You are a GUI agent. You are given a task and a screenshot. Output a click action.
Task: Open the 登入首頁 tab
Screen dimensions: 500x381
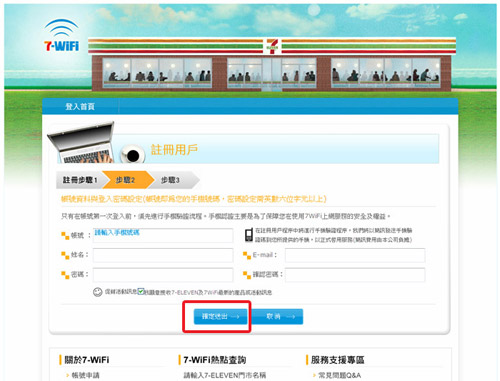80,107
